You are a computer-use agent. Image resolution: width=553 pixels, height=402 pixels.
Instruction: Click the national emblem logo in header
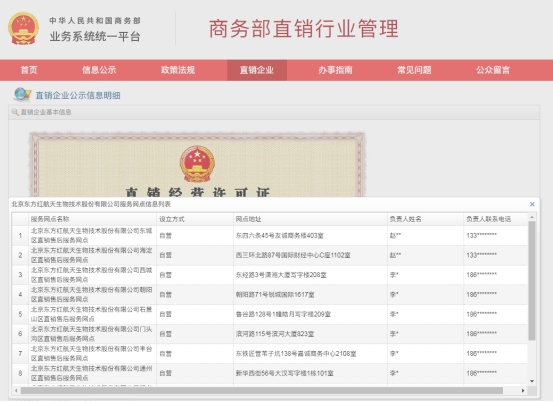(23, 29)
